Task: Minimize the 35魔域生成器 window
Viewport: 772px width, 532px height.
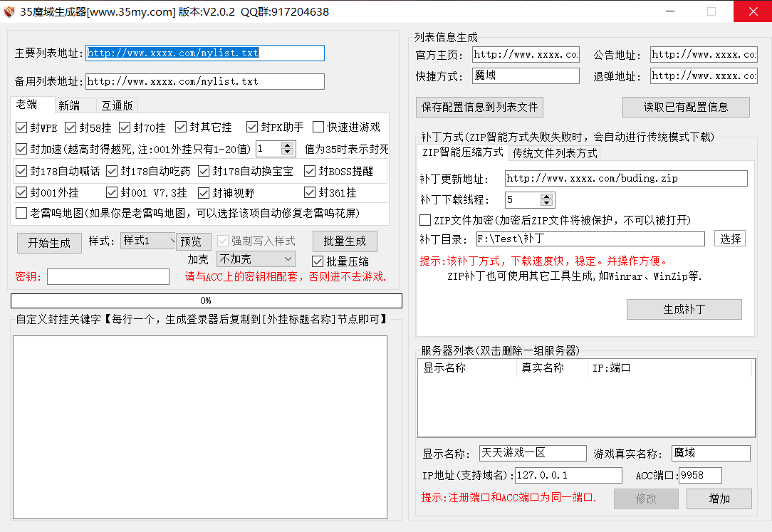Action: [670, 11]
